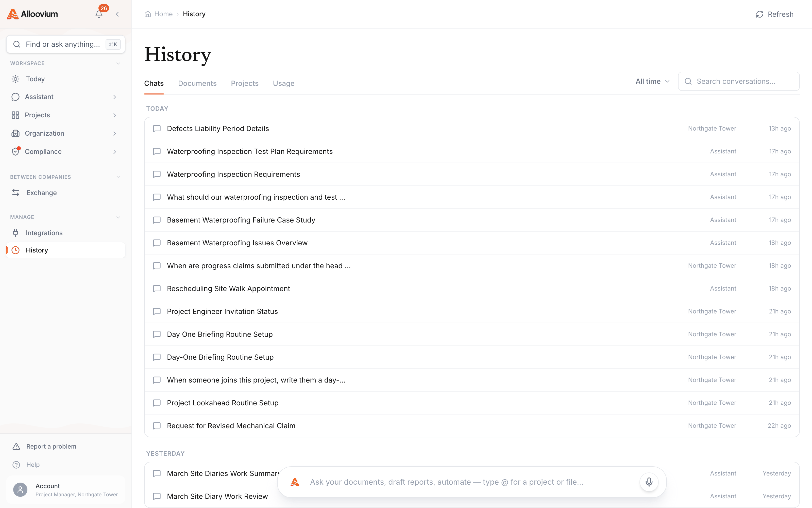
Task: Focus the Find or ask anything field
Action: 66,44
